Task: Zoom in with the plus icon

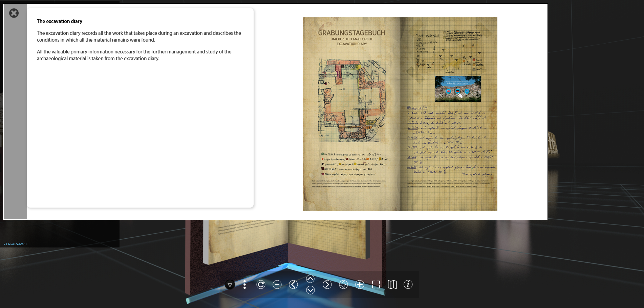Action: pos(360,285)
